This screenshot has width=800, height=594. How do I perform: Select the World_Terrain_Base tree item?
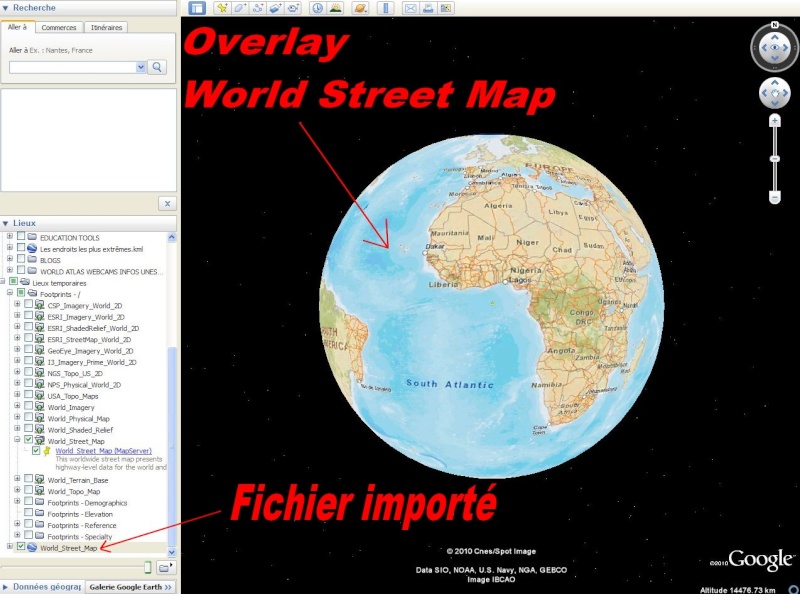point(78,480)
